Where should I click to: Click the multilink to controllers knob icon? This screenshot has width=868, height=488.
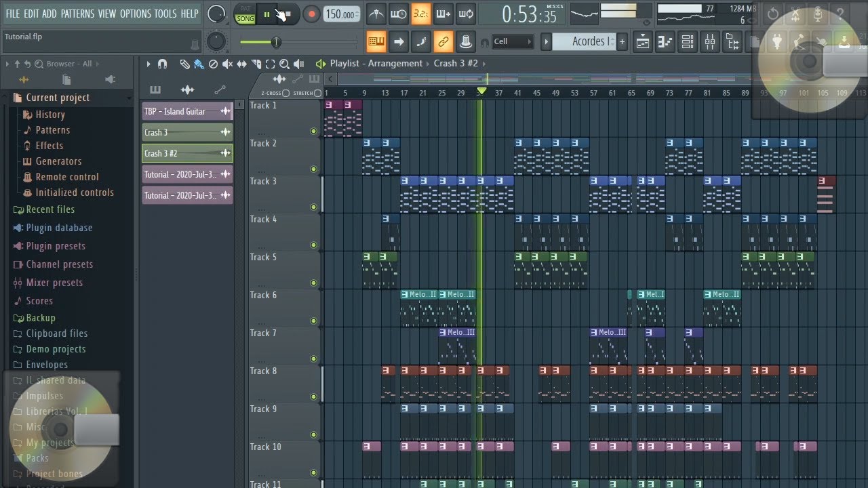(465, 42)
